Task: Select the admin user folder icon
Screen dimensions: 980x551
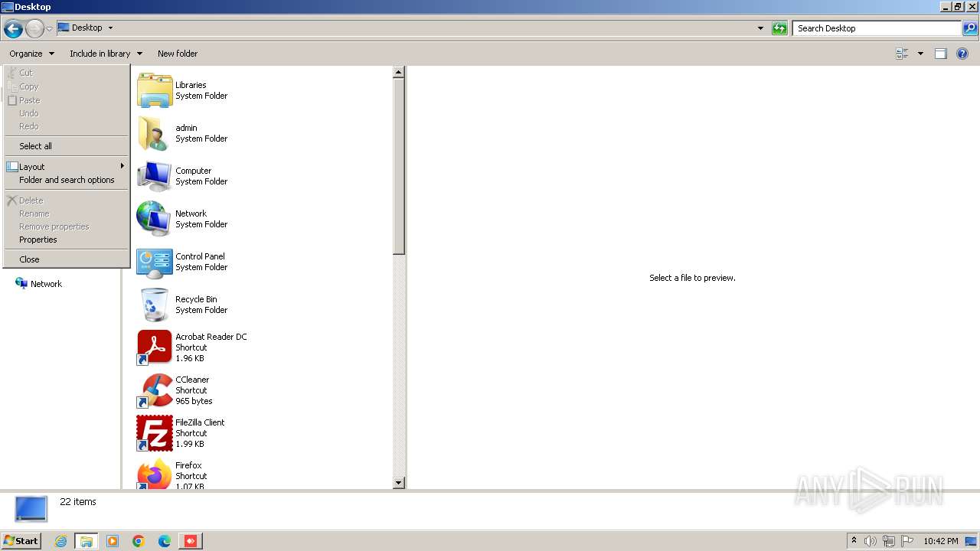Action: pyautogui.click(x=155, y=133)
